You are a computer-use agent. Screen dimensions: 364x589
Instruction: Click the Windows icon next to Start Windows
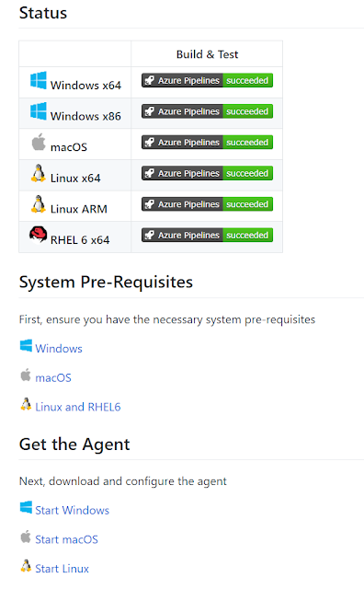pos(26,507)
